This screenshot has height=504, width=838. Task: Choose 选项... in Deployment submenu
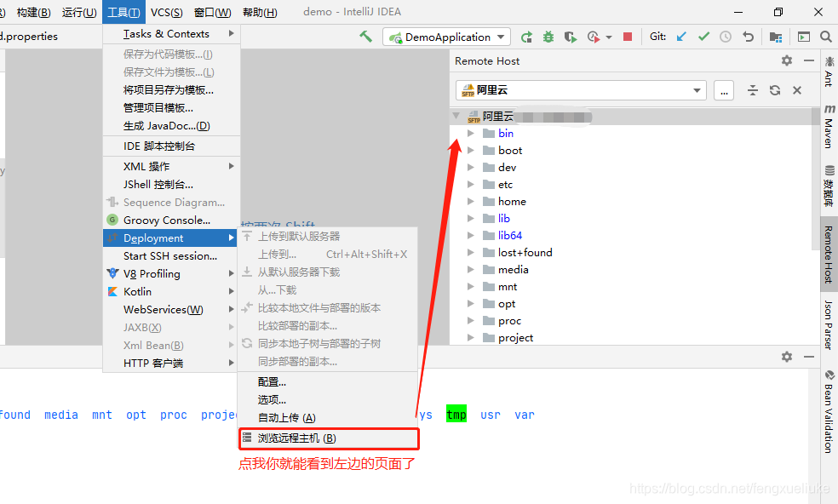[x=328, y=400]
